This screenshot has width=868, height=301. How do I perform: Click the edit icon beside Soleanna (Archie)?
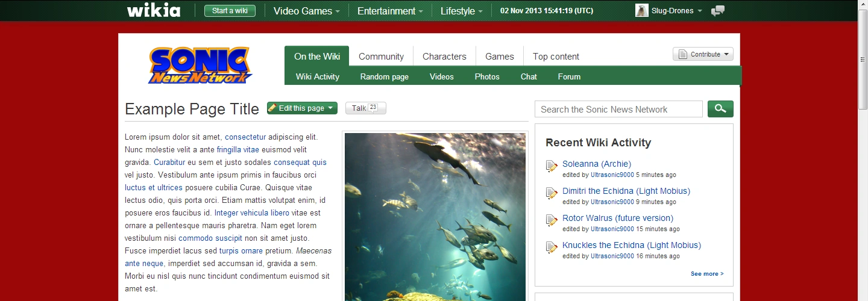pyautogui.click(x=552, y=166)
